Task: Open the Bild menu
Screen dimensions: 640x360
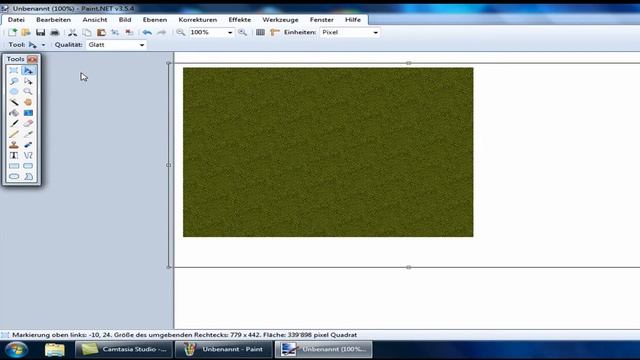Action: [x=125, y=20]
